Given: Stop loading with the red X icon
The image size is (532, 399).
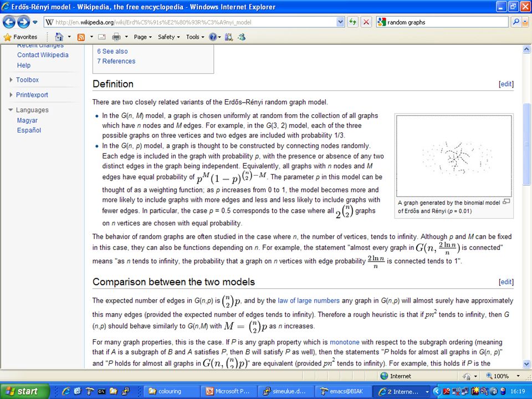Looking at the screenshot, I should pyautogui.click(x=366, y=22).
